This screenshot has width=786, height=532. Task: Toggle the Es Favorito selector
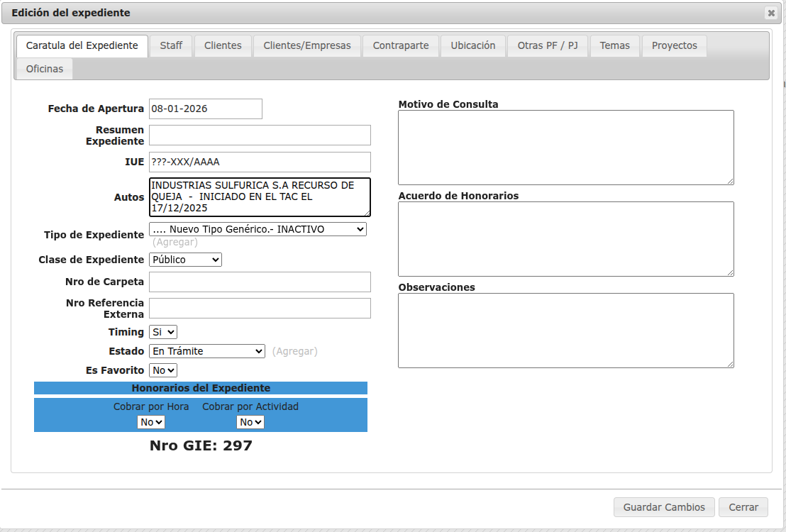[163, 370]
